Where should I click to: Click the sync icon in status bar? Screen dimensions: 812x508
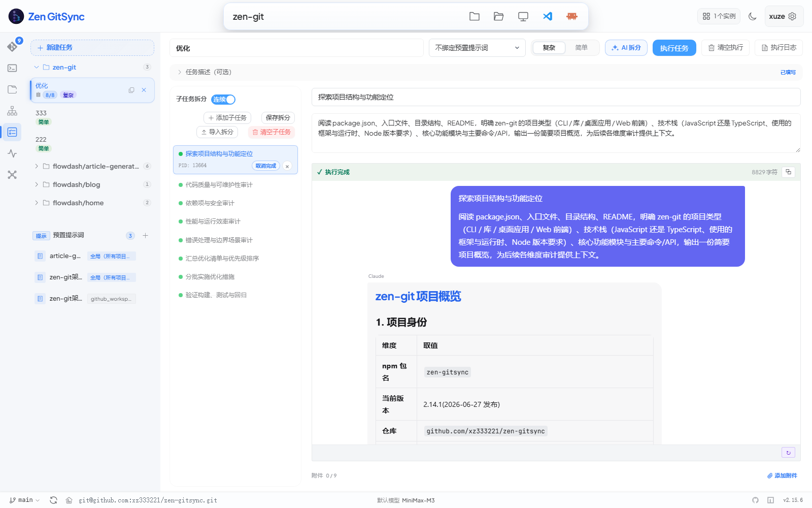click(x=53, y=500)
